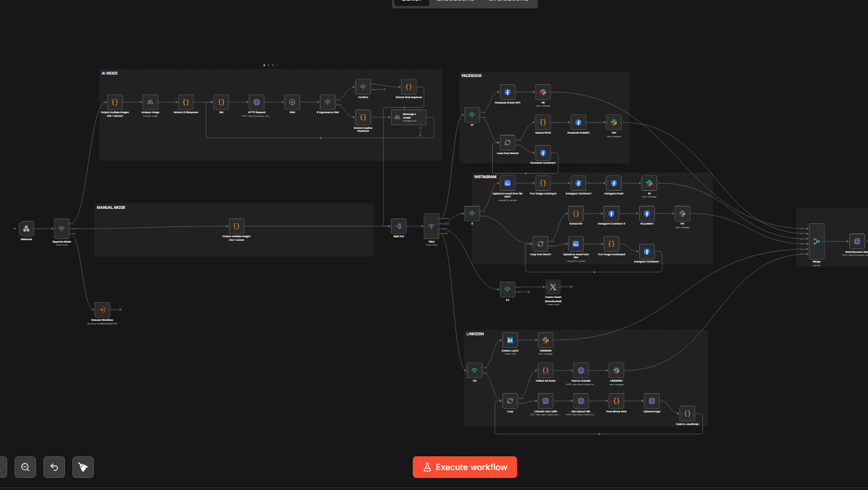Select the LINKEDIN1 Slack message node
Viewport: 868px width, 490px height.
(616, 370)
